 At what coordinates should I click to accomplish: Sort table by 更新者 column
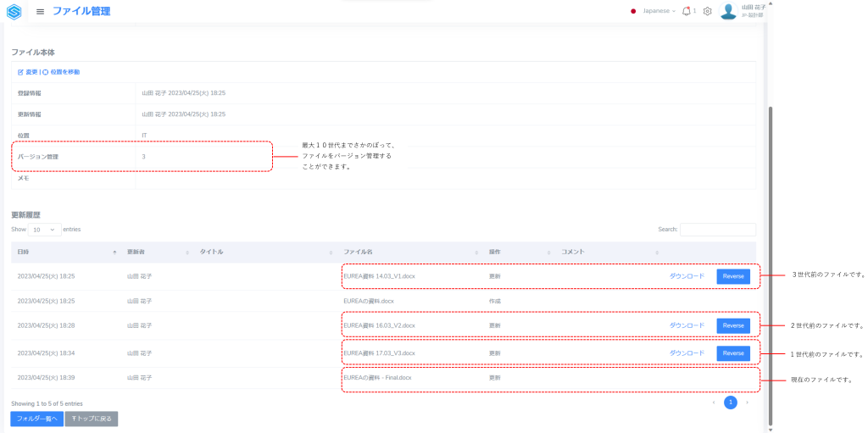pos(136,252)
